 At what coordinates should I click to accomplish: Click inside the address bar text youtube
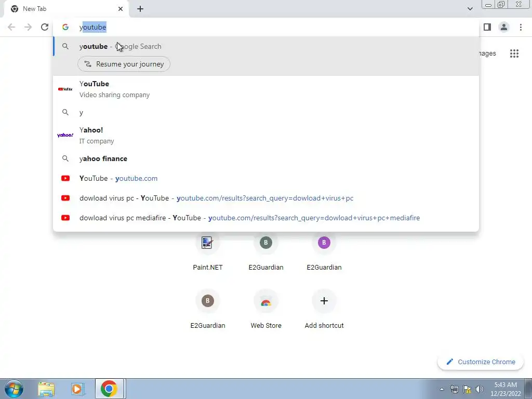click(93, 27)
